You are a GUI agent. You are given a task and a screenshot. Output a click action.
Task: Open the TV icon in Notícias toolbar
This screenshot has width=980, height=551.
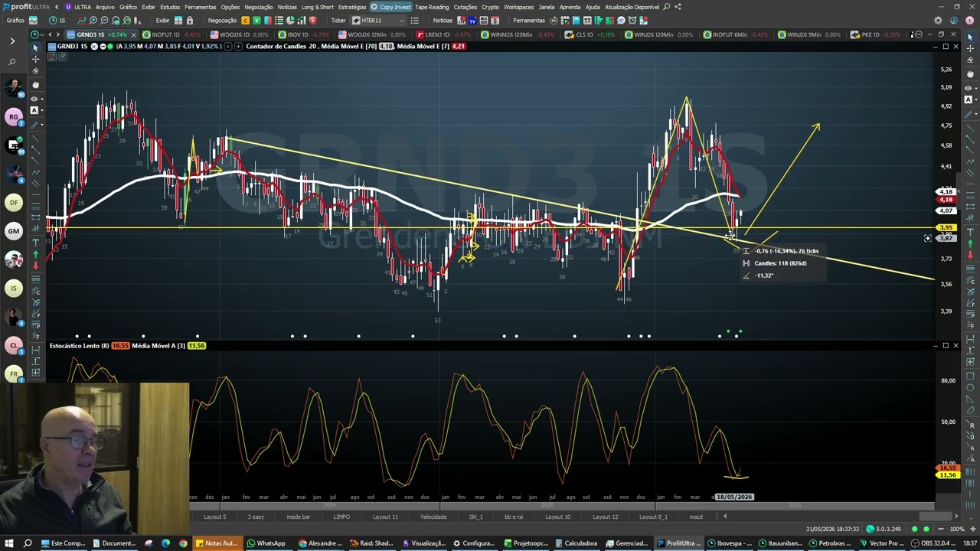click(x=472, y=20)
